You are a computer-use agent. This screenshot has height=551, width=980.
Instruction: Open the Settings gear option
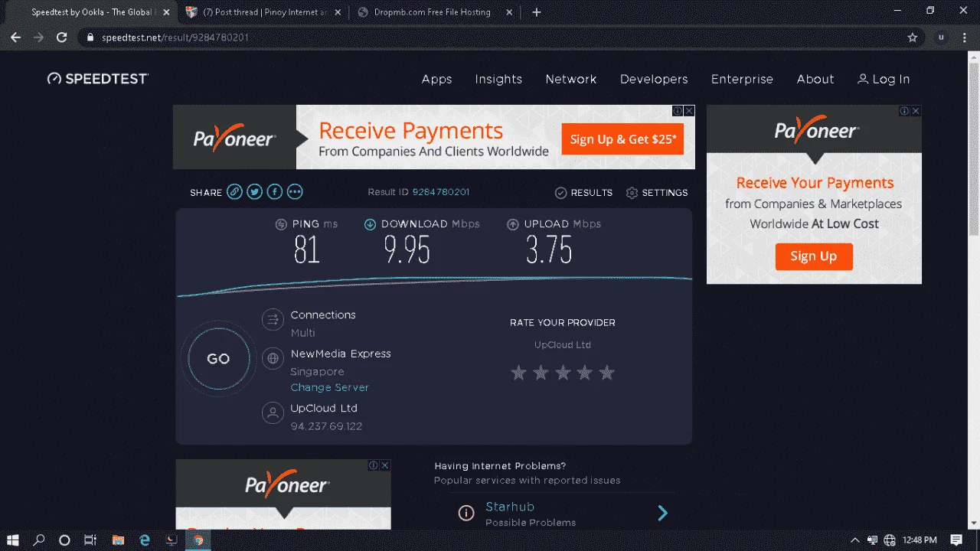(657, 193)
